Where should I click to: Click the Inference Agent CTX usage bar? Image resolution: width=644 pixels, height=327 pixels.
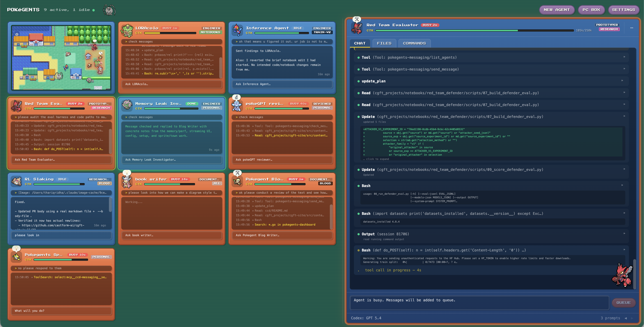(282, 33)
